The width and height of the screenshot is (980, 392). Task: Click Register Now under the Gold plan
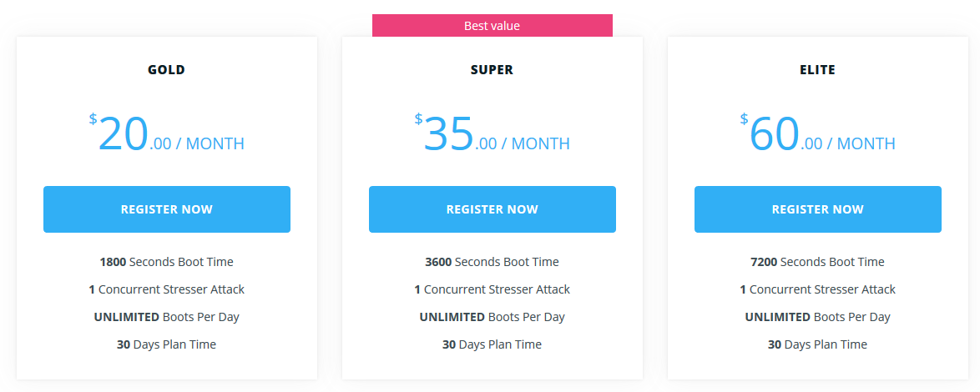pyautogui.click(x=167, y=209)
